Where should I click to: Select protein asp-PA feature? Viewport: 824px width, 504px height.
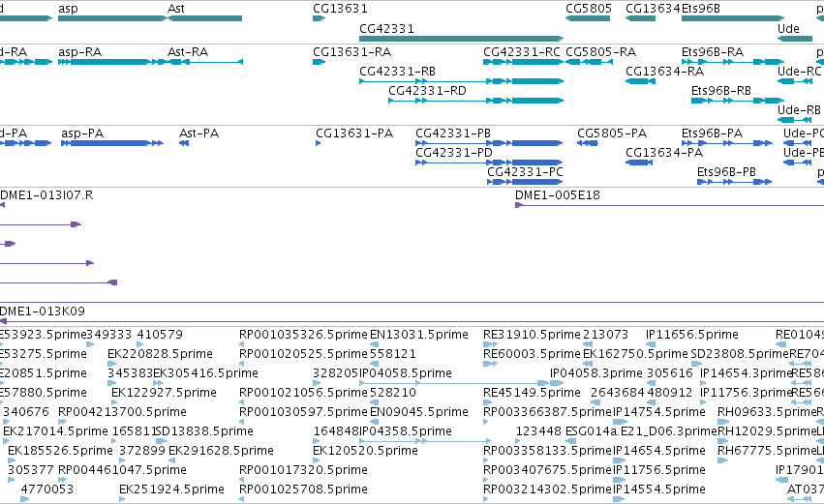coord(112,143)
